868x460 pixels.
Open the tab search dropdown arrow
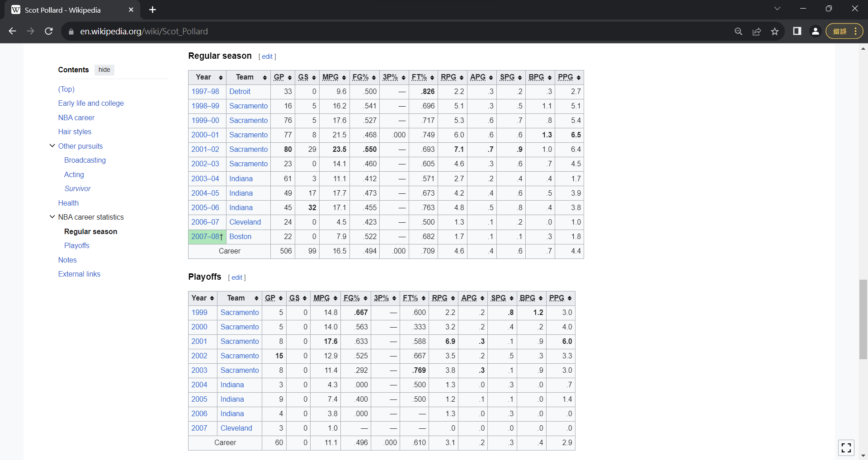tap(777, 9)
